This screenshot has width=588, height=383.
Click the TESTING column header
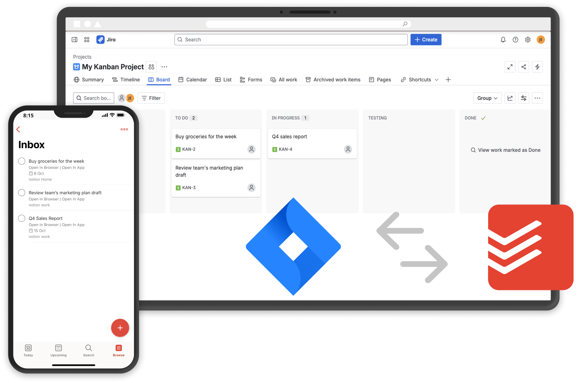click(x=378, y=118)
